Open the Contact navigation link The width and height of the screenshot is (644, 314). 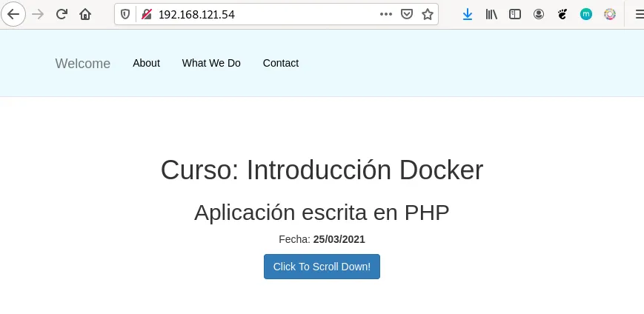click(x=280, y=63)
